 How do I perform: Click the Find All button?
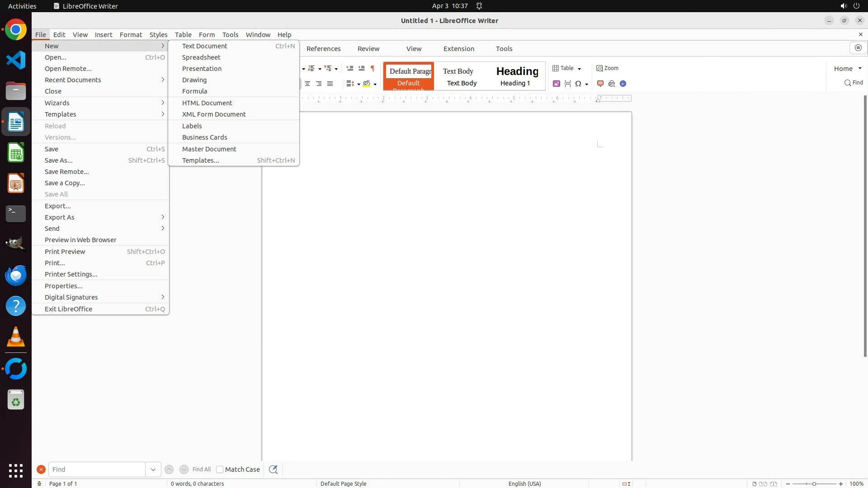201,469
